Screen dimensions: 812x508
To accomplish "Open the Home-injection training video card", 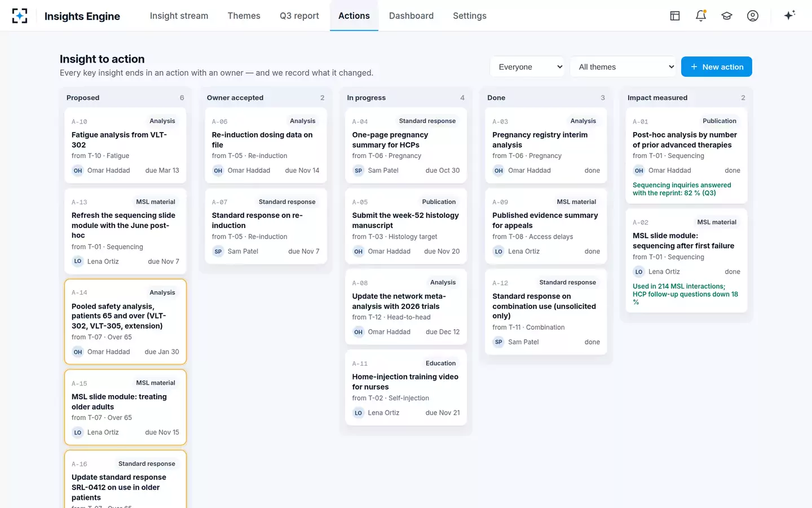I will [x=406, y=388].
